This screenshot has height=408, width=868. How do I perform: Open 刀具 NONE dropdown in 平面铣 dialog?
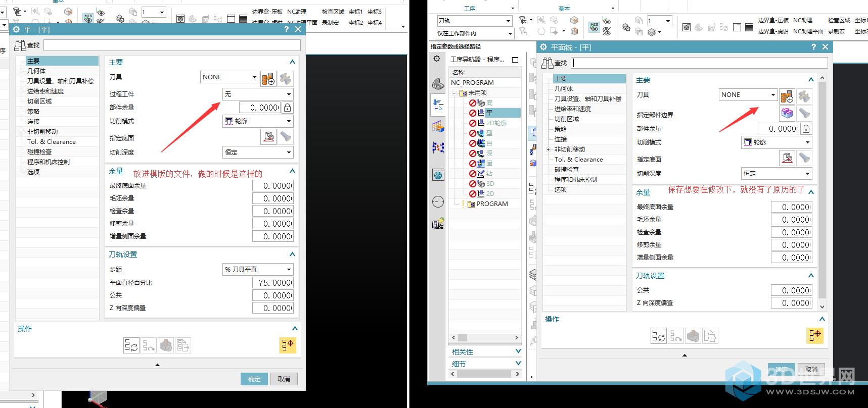(x=748, y=94)
